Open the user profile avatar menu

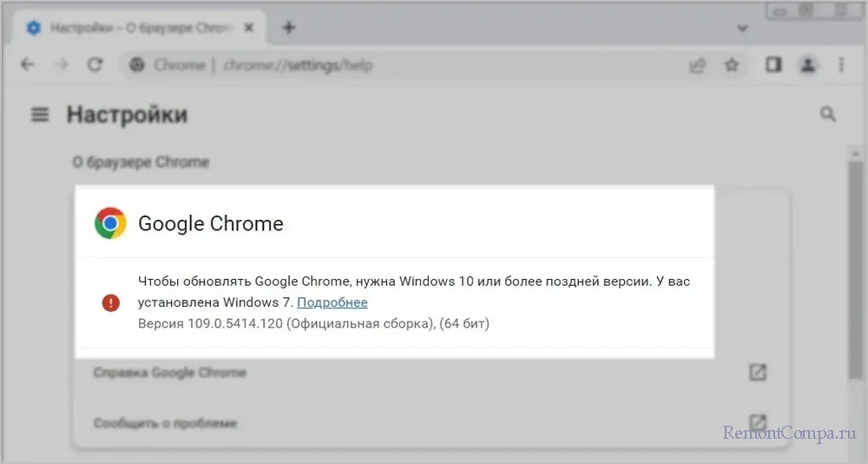pyautogui.click(x=807, y=65)
